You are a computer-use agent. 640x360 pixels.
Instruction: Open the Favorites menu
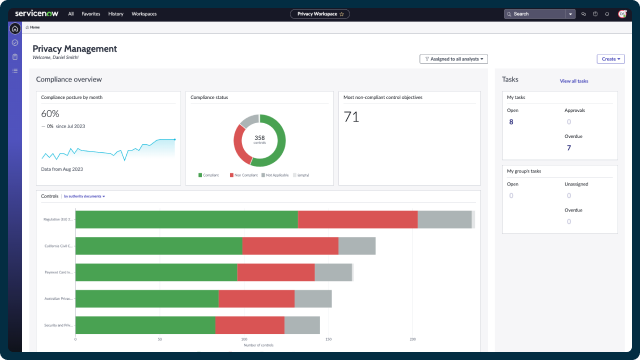click(x=91, y=14)
